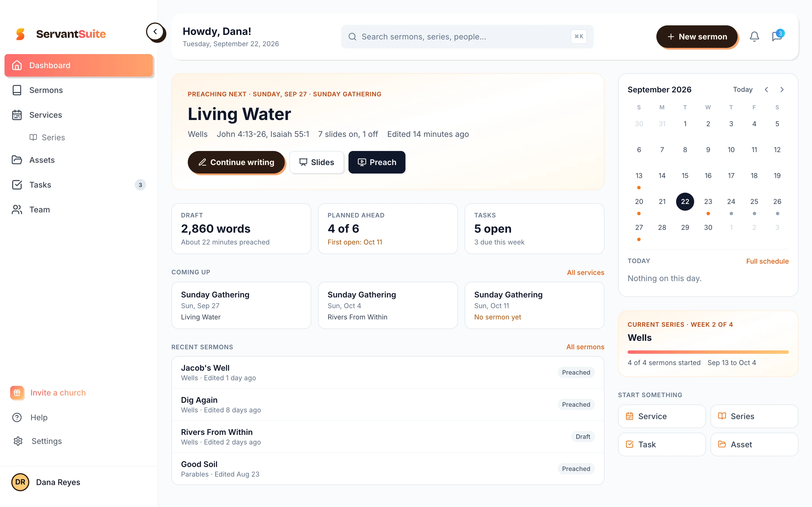Open the All services link
The width and height of the screenshot is (812, 507).
(x=585, y=272)
